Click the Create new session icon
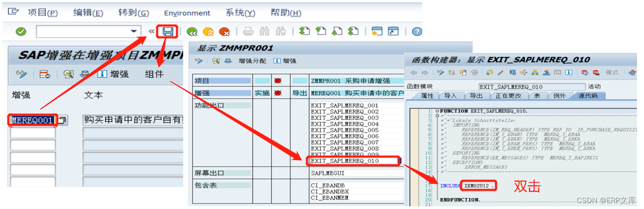644x209 pixels. [377, 32]
